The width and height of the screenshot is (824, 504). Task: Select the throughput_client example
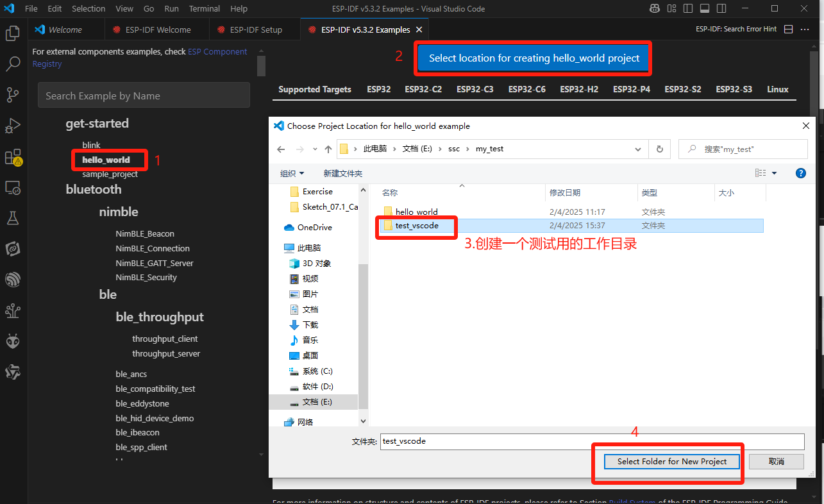click(x=165, y=339)
